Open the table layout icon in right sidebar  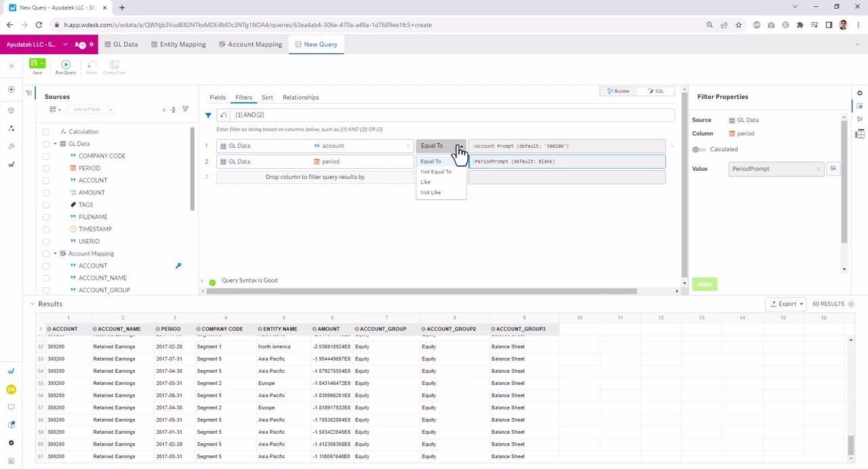[x=860, y=134]
